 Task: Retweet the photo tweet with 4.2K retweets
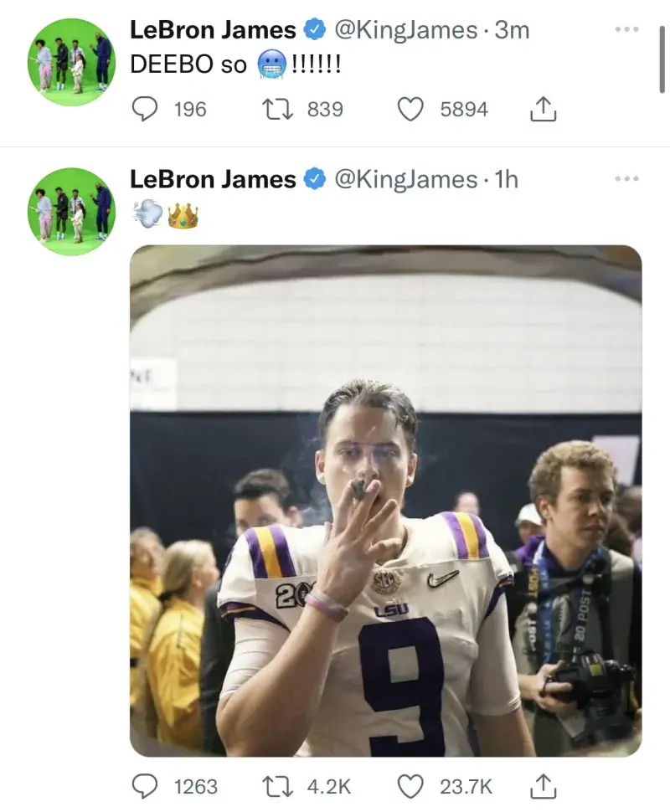click(274, 786)
